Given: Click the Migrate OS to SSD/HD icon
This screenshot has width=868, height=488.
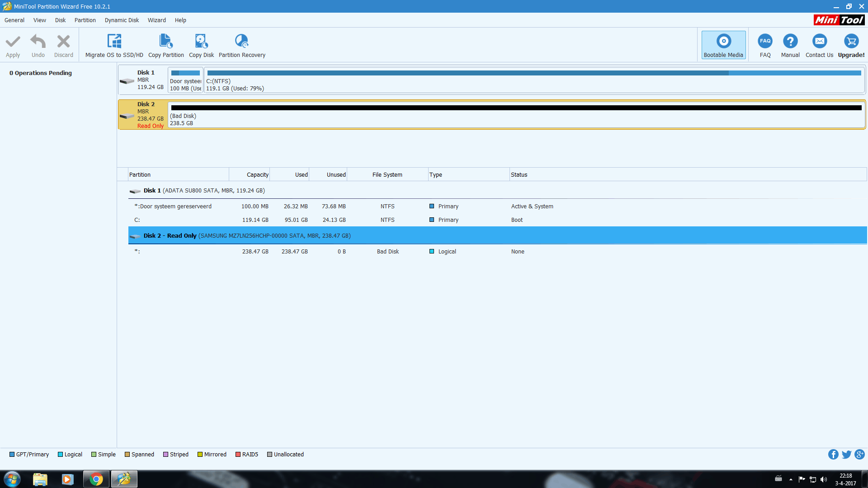Looking at the screenshot, I should (x=114, y=42).
